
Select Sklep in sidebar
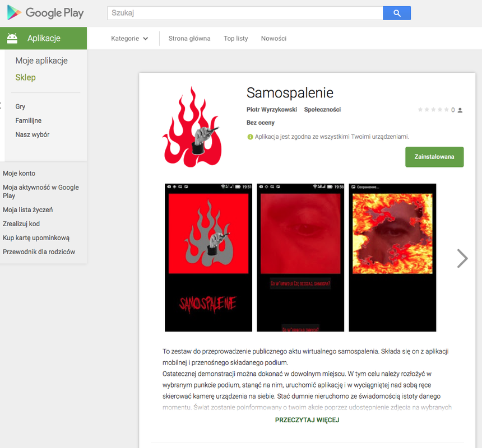click(x=26, y=77)
